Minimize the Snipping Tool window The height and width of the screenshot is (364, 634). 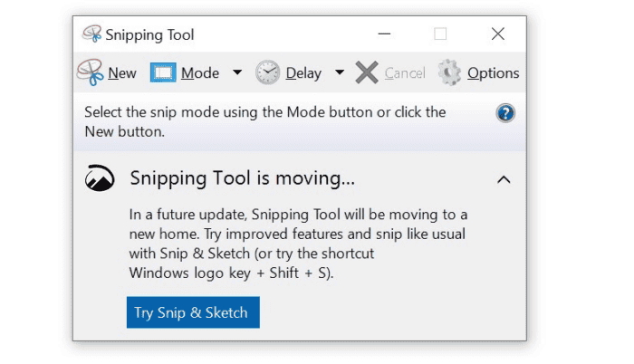click(x=384, y=34)
